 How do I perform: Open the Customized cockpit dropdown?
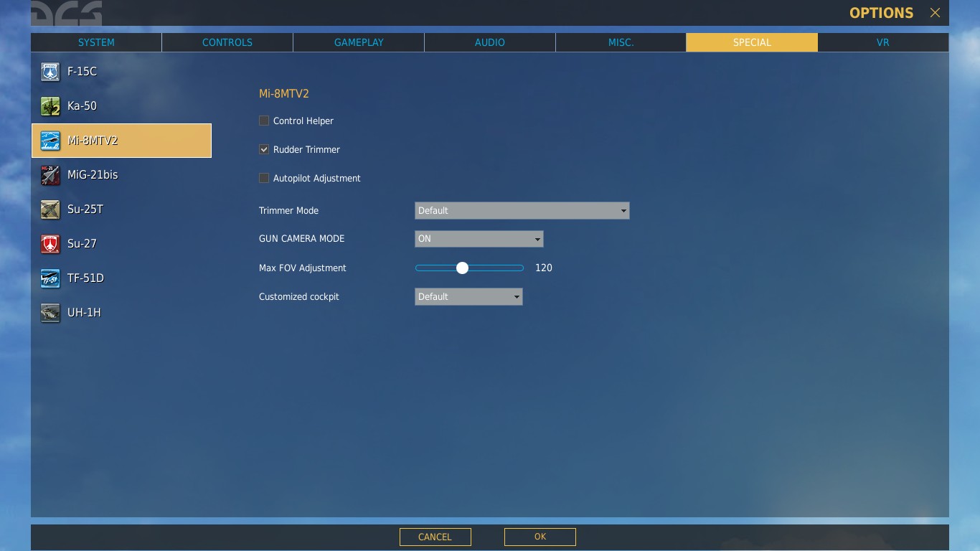(468, 296)
